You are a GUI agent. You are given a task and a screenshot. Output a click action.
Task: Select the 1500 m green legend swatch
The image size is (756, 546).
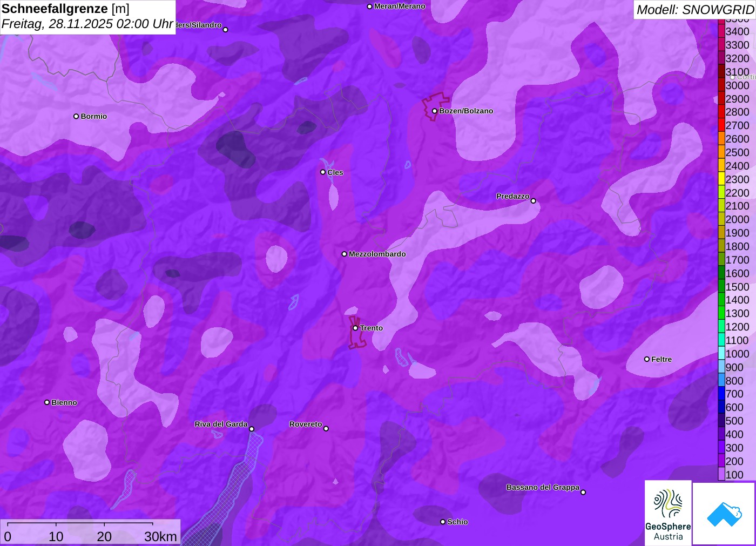pyautogui.click(x=721, y=287)
